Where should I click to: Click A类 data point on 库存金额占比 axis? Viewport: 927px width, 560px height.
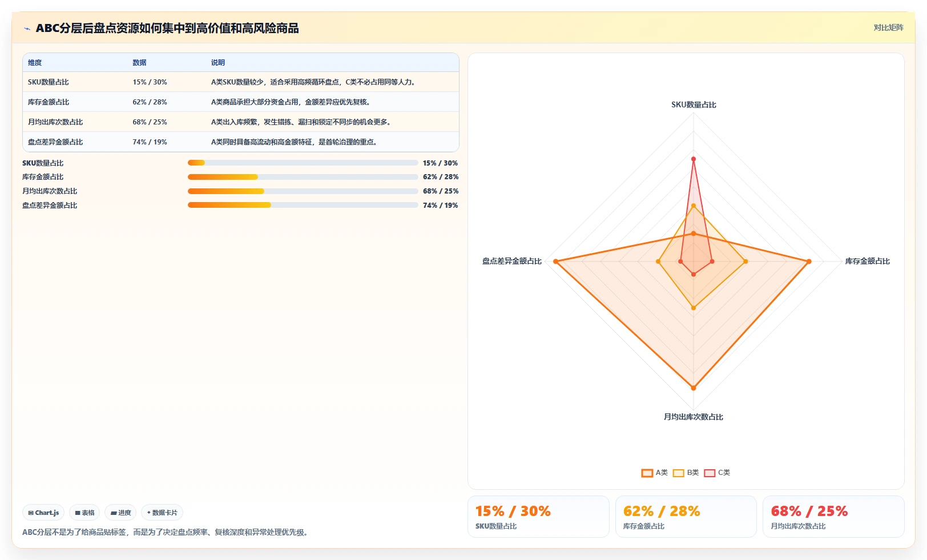pos(809,261)
